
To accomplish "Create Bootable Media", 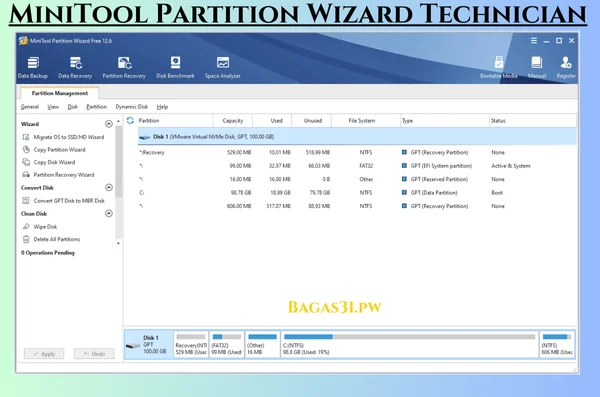I will [499, 67].
